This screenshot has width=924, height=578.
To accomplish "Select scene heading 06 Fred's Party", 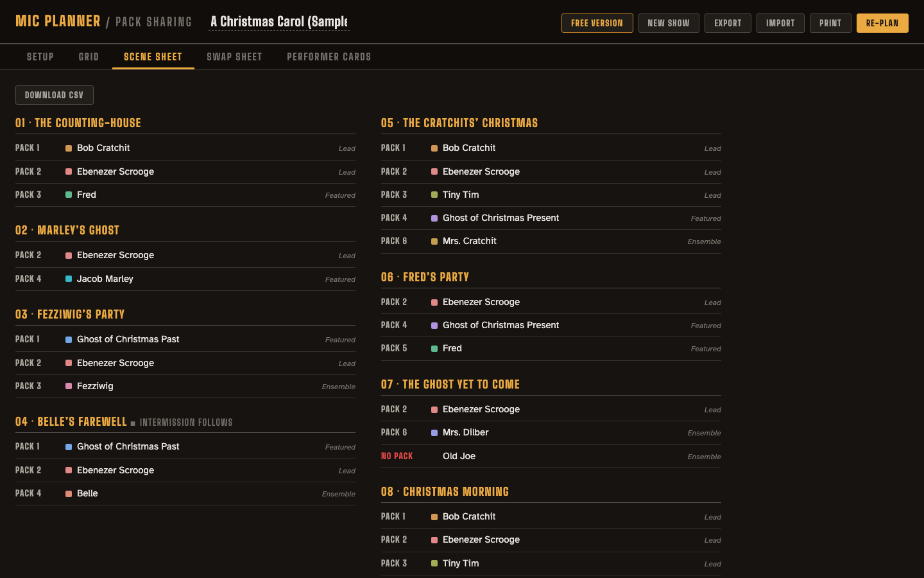I will (425, 277).
